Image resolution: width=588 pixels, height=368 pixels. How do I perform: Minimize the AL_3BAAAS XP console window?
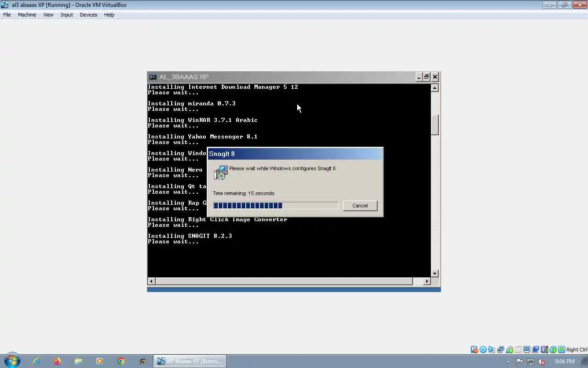pyautogui.click(x=419, y=77)
